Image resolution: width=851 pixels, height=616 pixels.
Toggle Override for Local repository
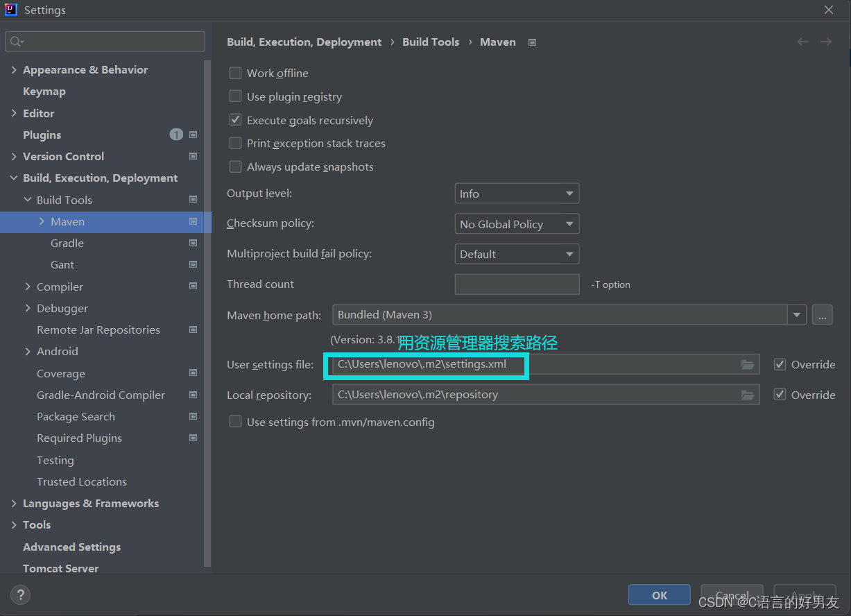(x=780, y=395)
